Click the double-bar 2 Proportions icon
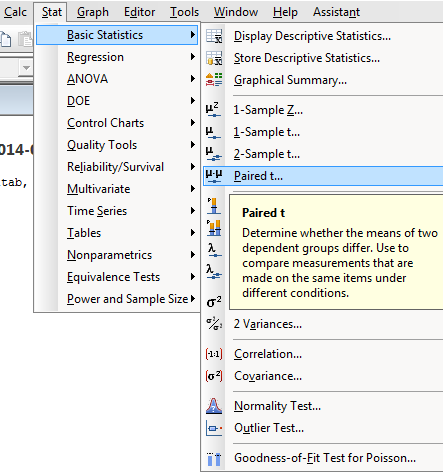 [x=214, y=228]
